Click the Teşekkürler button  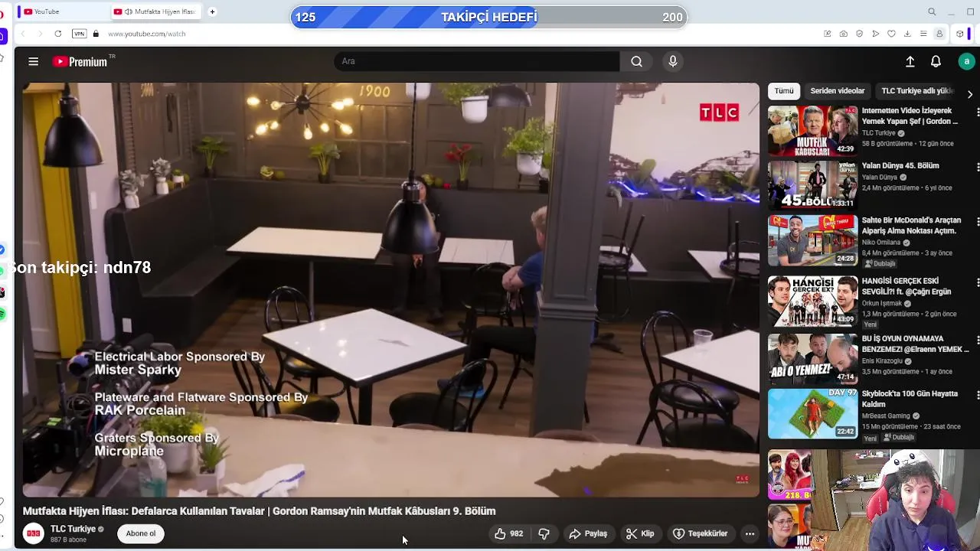[700, 533]
